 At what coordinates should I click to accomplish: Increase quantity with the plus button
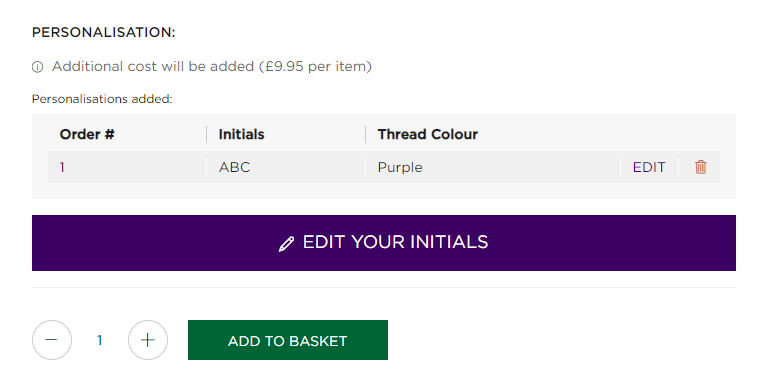(x=148, y=340)
